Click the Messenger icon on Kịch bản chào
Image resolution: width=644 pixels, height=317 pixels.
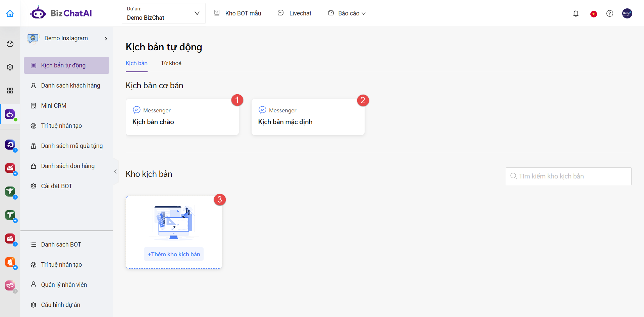click(x=137, y=110)
